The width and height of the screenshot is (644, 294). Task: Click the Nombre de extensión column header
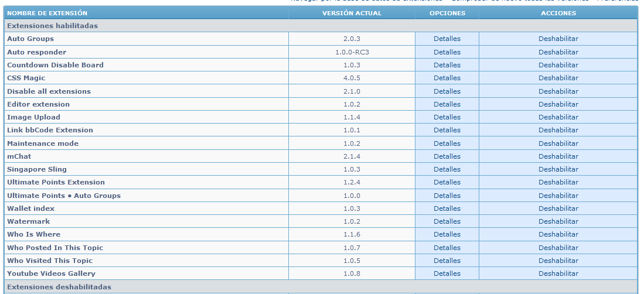(x=47, y=13)
